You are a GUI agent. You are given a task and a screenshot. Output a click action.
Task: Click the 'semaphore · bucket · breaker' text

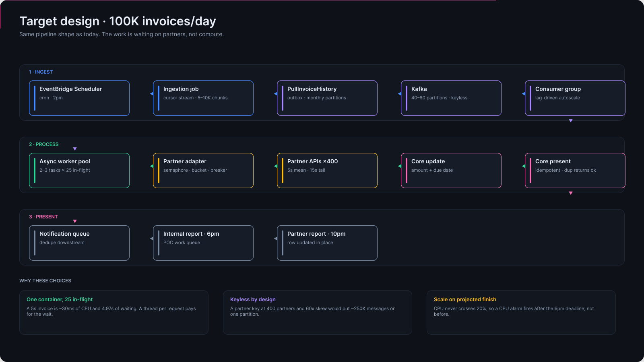point(195,170)
